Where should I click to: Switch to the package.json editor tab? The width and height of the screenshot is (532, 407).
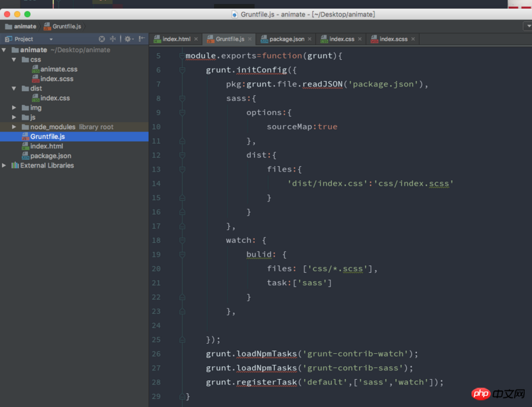[x=286, y=39]
